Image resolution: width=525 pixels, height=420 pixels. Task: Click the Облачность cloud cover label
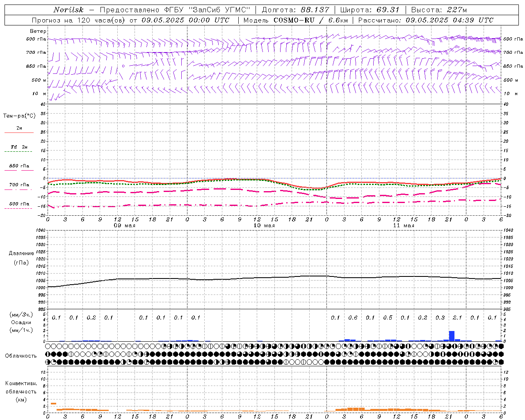(x=21, y=356)
